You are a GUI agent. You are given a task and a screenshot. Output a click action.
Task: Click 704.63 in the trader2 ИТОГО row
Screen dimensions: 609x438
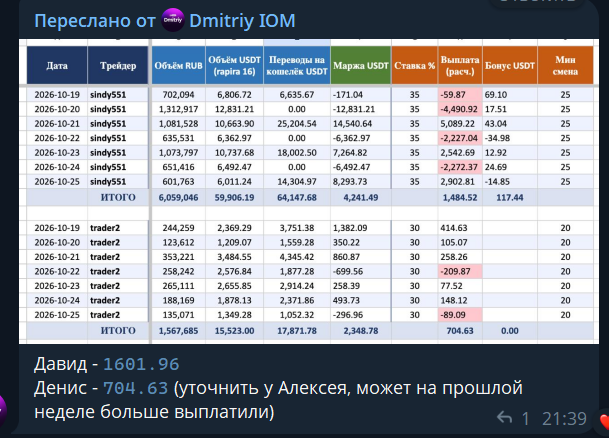coord(460,331)
